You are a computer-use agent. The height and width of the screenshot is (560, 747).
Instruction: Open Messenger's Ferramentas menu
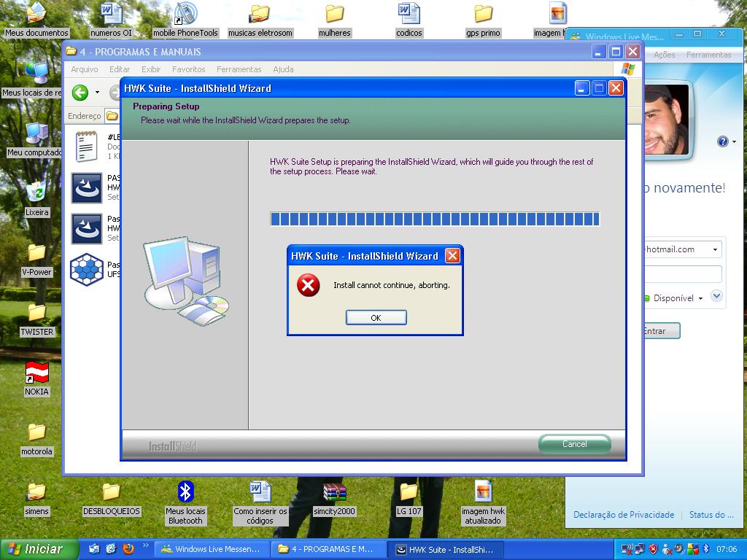tap(708, 55)
